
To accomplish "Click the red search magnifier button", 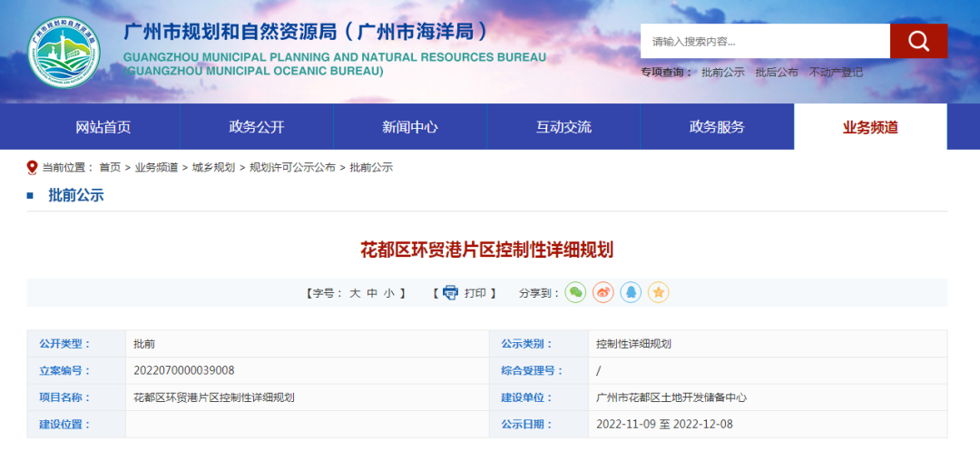I will coord(918,41).
